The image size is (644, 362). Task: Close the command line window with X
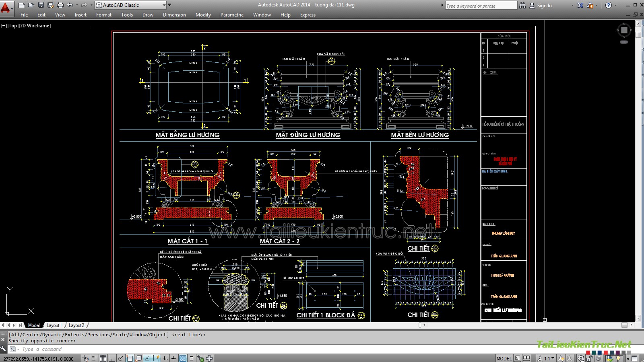[x=3, y=339]
